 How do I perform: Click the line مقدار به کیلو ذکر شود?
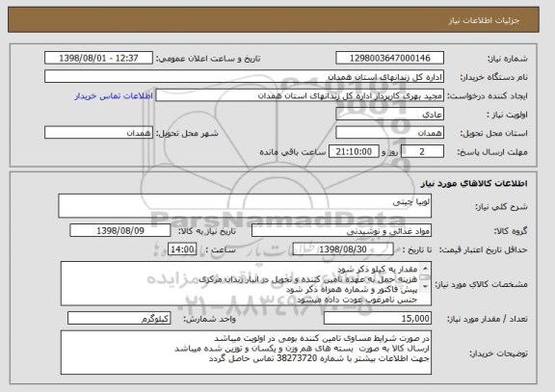(x=377, y=270)
